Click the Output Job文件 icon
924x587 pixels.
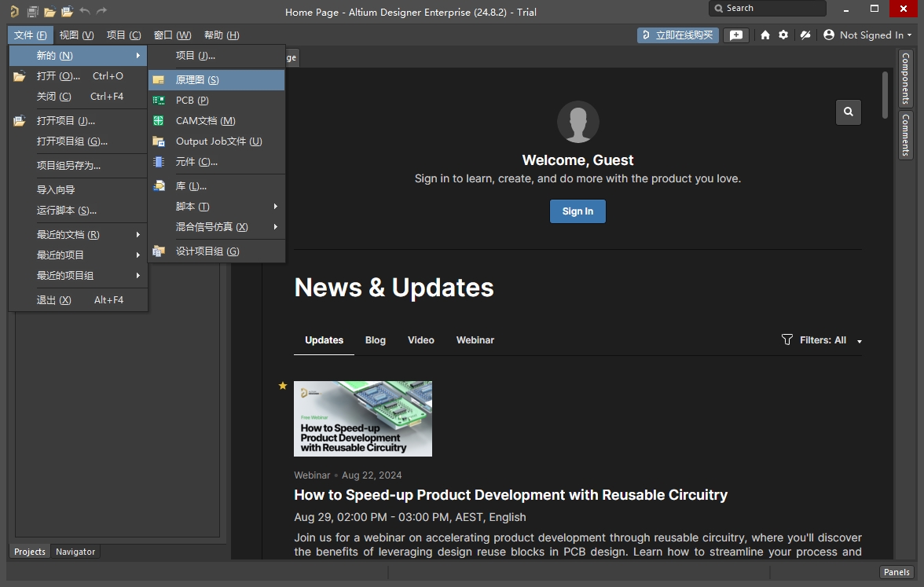[x=159, y=141]
